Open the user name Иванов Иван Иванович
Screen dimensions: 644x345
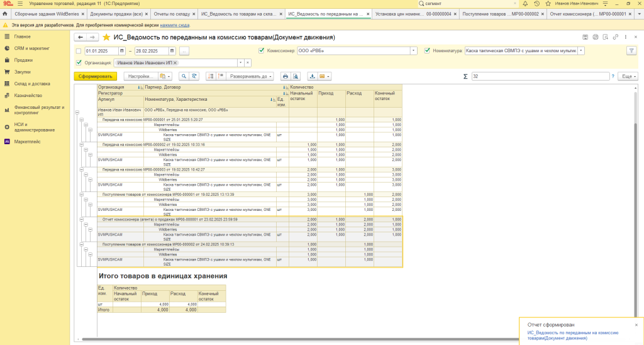[576, 3]
